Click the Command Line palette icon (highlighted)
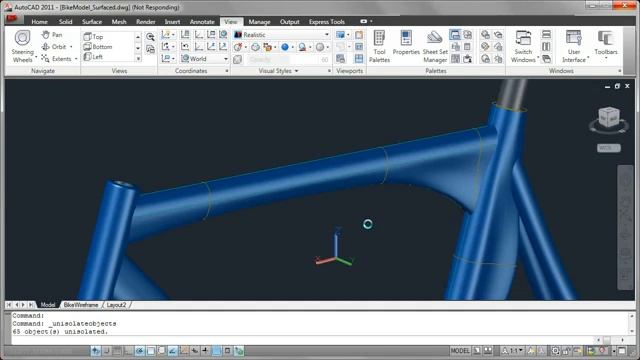 coord(455,35)
